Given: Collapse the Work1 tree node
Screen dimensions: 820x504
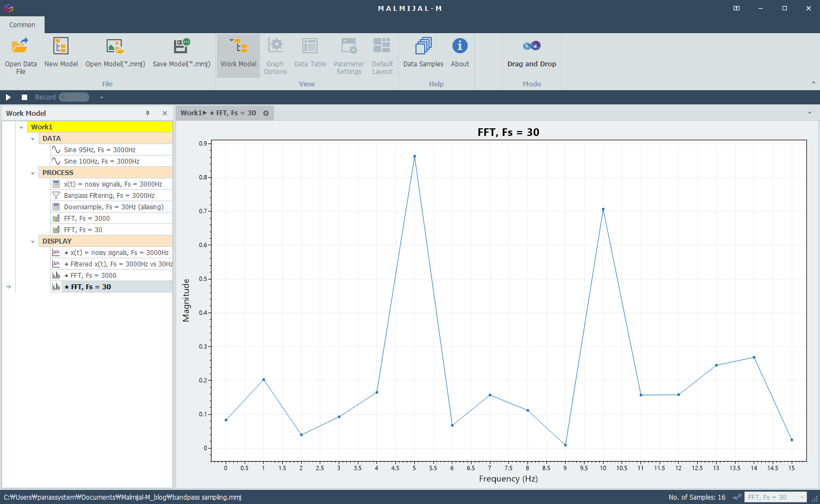Looking at the screenshot, I should [x=21, y=127].
